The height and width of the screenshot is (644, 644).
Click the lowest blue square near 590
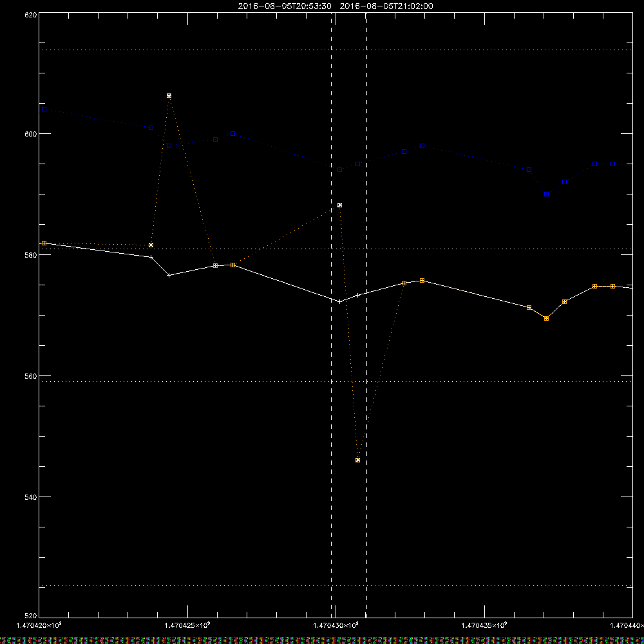[x=546, y=194]
